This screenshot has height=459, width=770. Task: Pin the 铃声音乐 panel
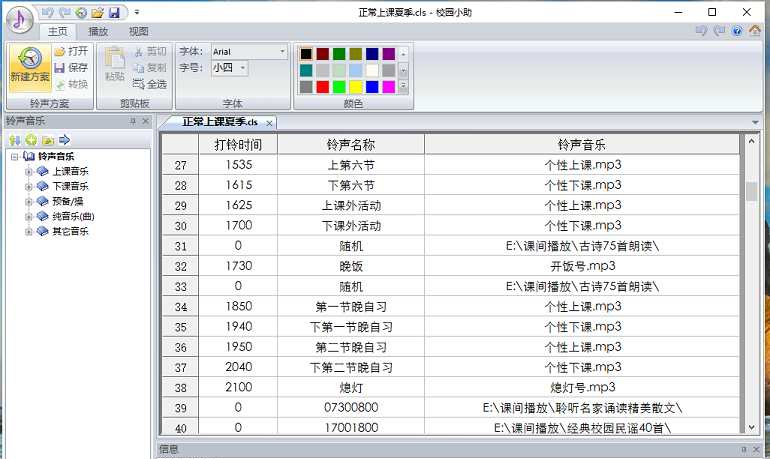[x=133, y=121]
